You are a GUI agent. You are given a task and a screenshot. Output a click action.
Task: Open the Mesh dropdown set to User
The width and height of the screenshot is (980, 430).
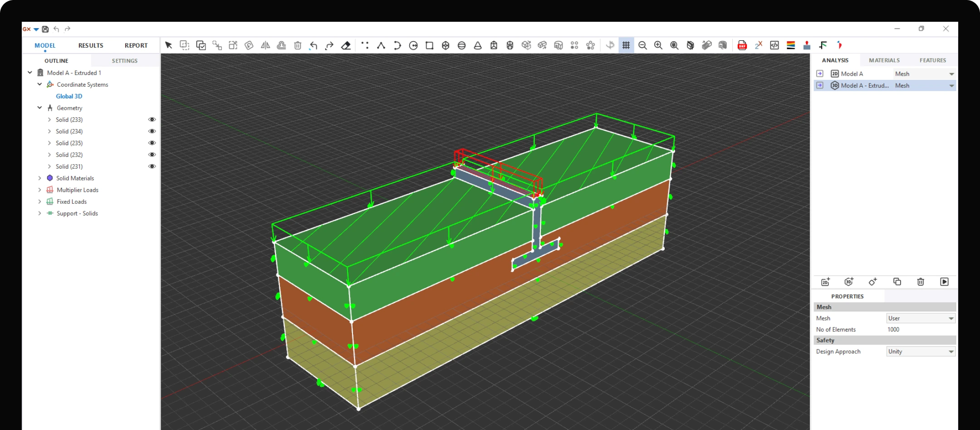pyautogui.click(x=920, y=318)
